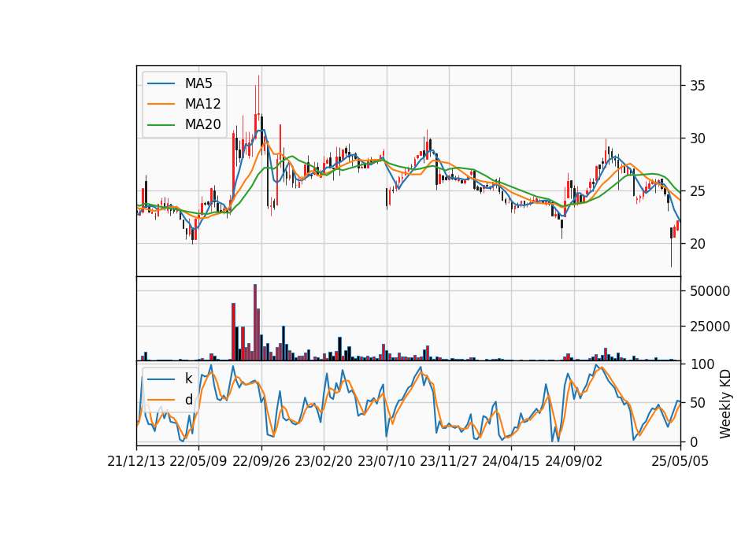This screenshot has height=543, width=756.
Task: Click the price axis value 20
Action: 697,244
